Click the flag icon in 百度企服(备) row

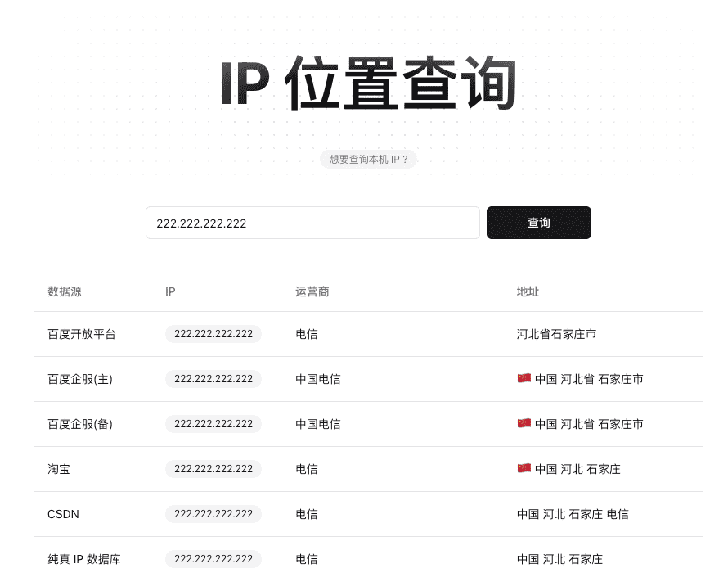click(524, 424)
